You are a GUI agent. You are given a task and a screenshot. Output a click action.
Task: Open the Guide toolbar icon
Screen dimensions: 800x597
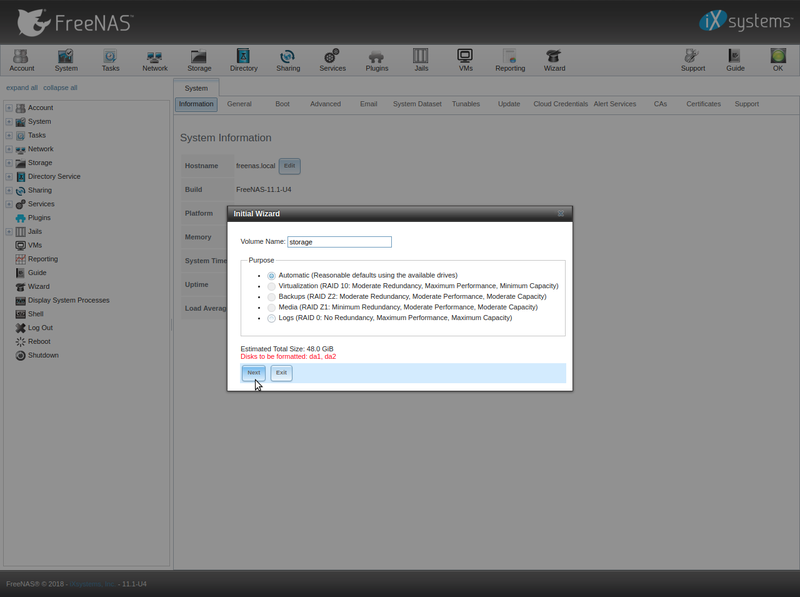click(735, 60)
